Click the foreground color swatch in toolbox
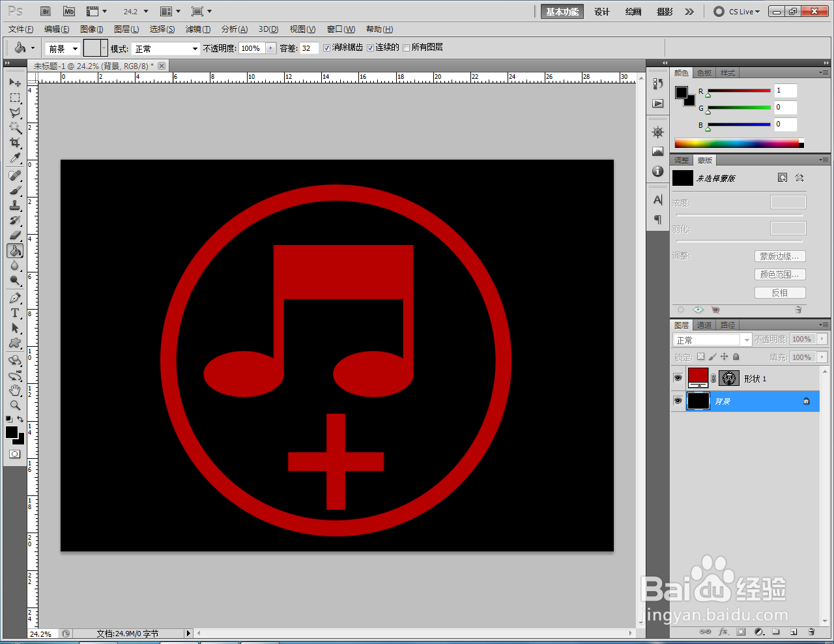Screen dimensions: 834x644 pos(11,432)
